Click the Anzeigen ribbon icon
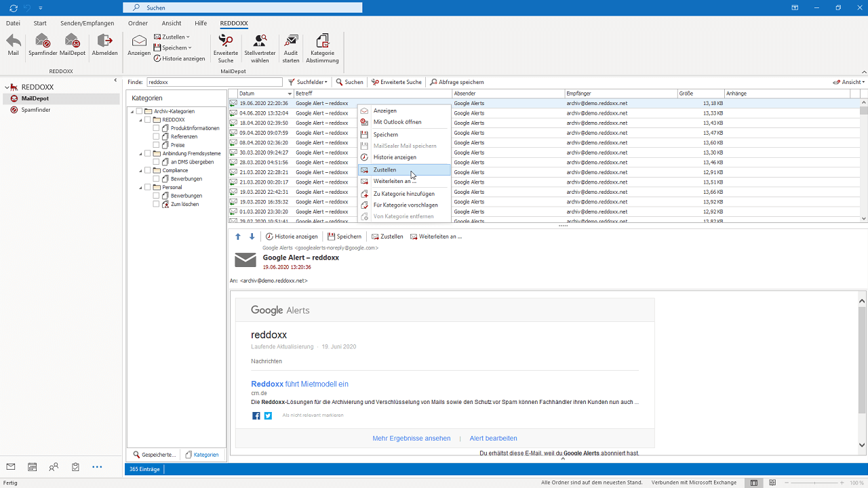This screenshot has height=488, width=868. [x=139, y=45]
